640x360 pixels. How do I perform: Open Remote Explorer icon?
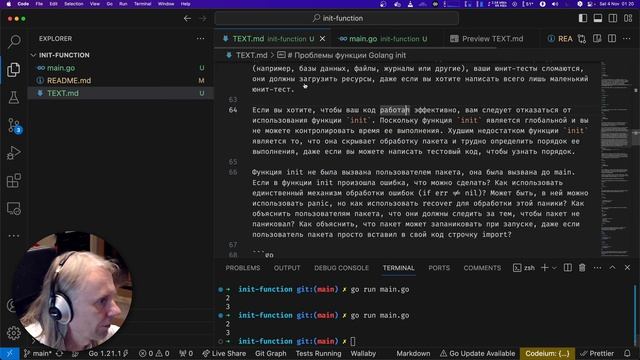click(x=14, y=209)
